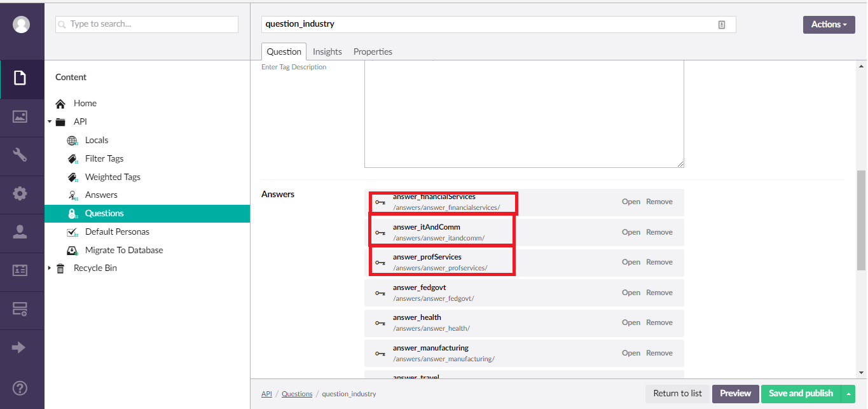This screenshot has height=409, width=868.
Task: Click Return to list button
Action: click(677, 394)
